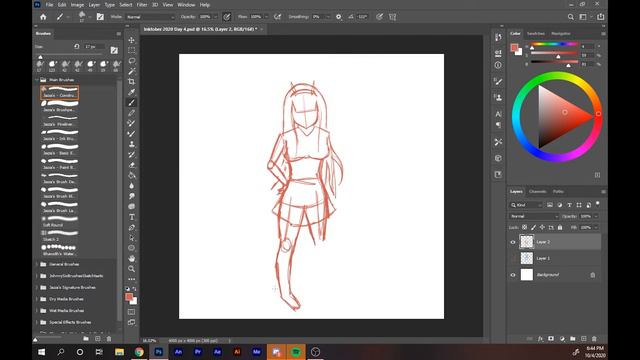Click Add Layer Style fx icon

coord(540,339)
